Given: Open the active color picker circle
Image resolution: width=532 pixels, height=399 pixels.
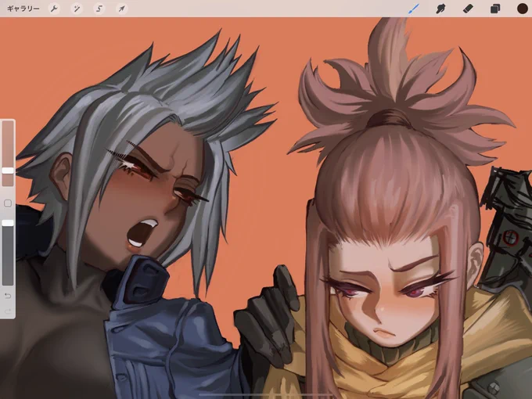Looking at the screenshot, I should (522, 9).
